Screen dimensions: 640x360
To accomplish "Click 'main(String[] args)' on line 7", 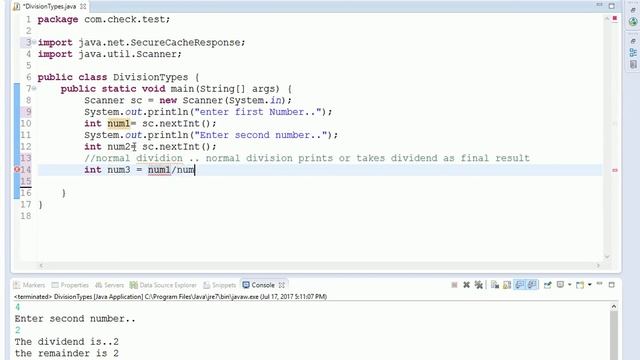I will pyautogui.click(x=226, y=89).
